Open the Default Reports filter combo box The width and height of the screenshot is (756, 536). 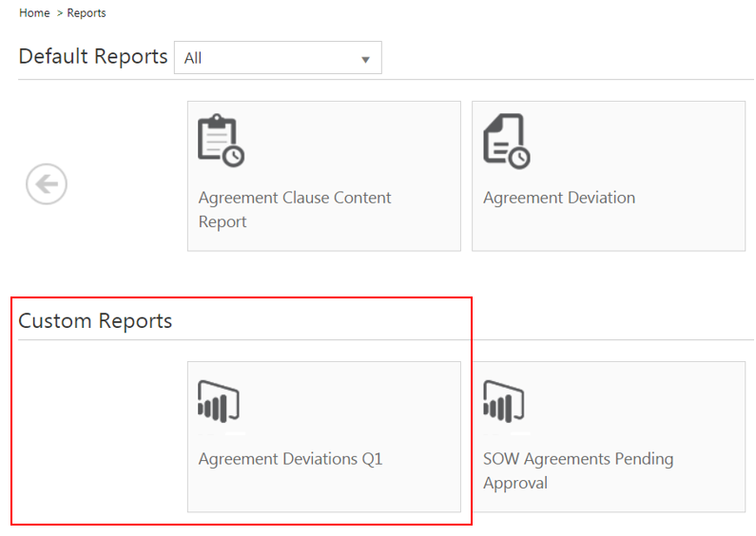pos(277,58)
